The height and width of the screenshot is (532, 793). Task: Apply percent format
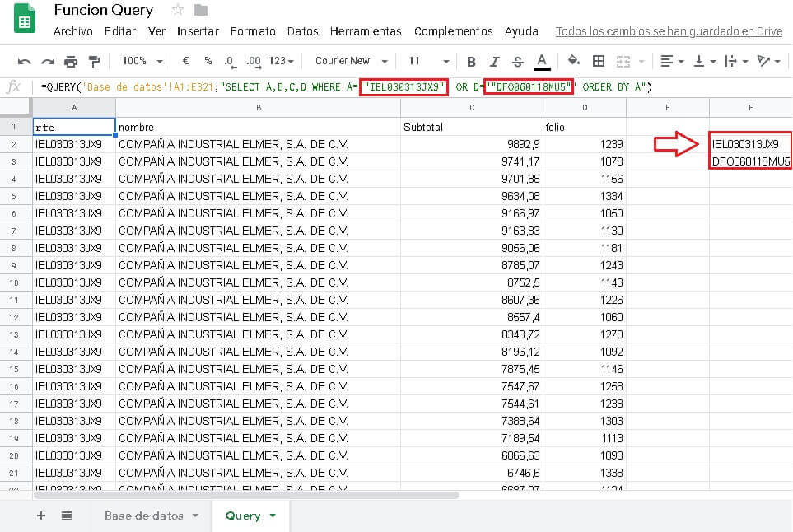[208, 61]
